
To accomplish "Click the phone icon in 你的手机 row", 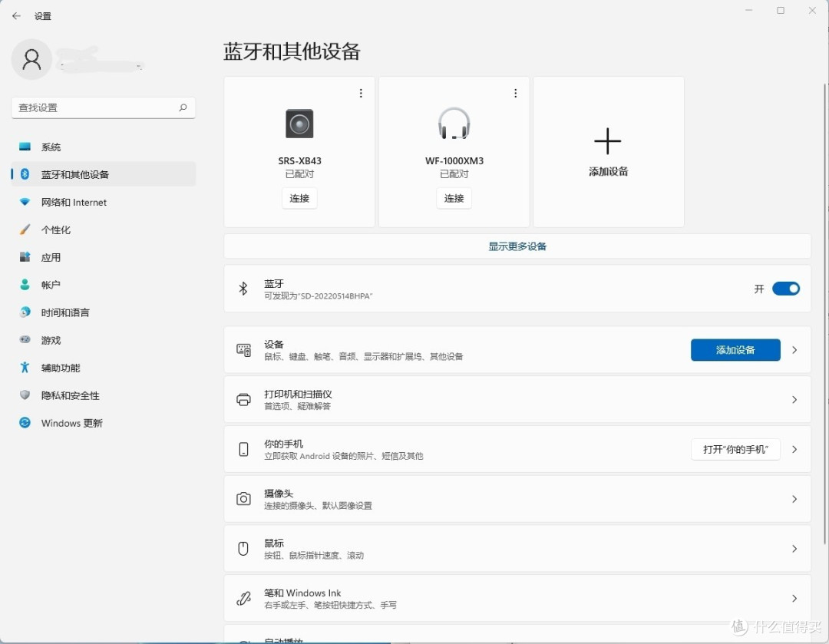I will tap(243, 450).
